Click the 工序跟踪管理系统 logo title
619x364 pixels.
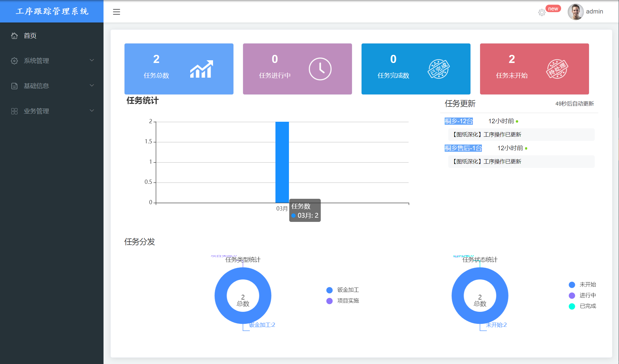tap(52, 11)
